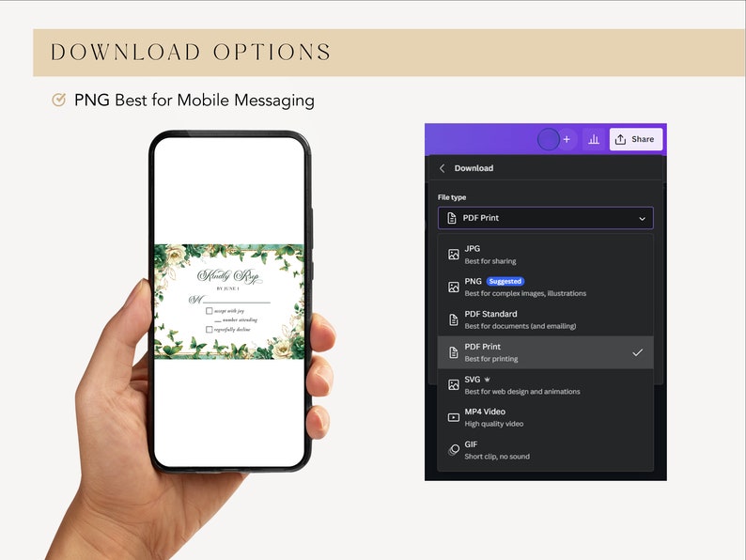Choose the PNG Suggested option

(x=545, y=287)
